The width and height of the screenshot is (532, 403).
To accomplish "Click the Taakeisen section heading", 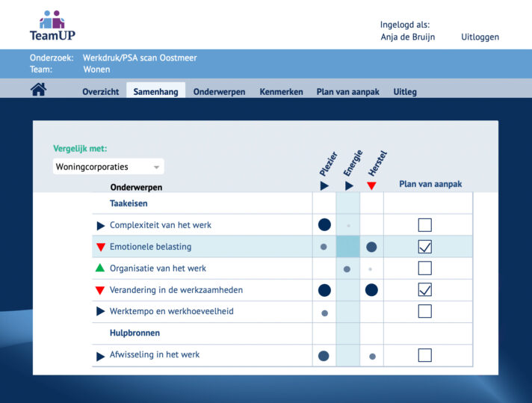I will tap(129, 203).
